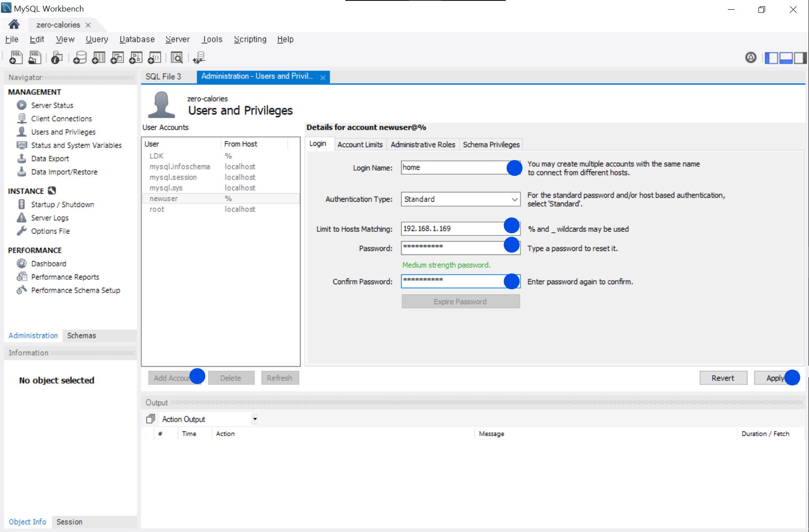This screenshot has width=809, height=532.
Task: Open the Server menu
Action: pyautogui.click(x=177, y=39)
